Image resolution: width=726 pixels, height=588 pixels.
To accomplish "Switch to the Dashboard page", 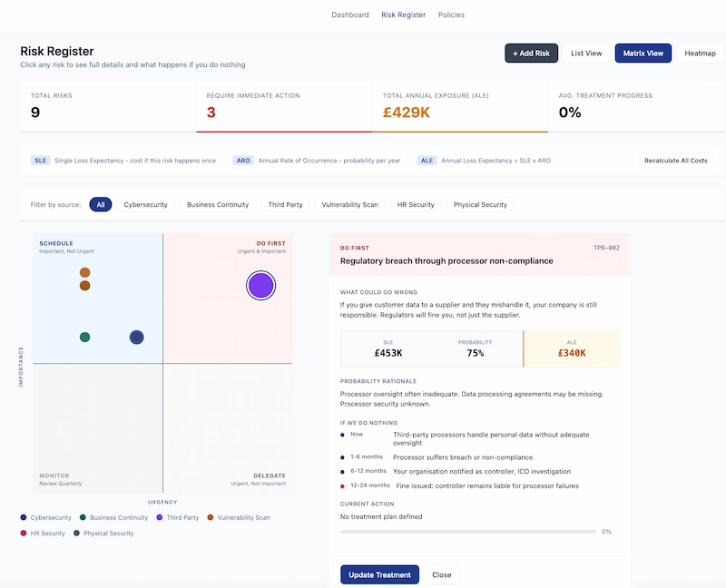I will [352, 15].
